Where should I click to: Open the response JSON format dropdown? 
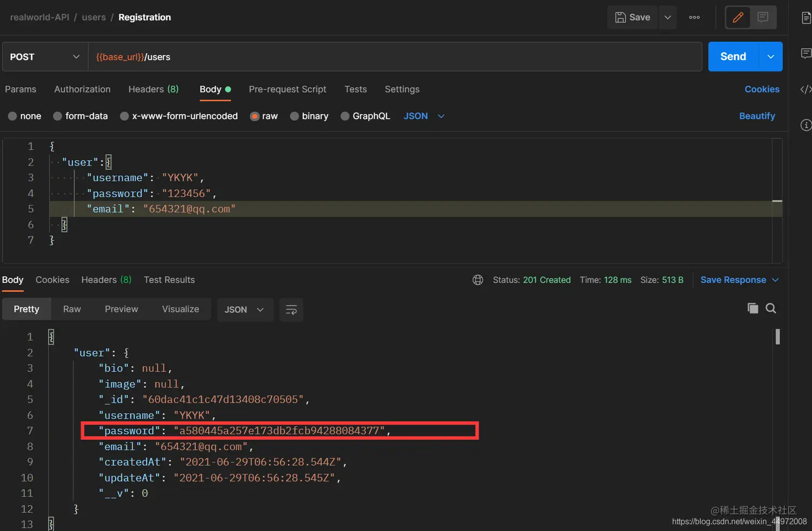[x=244, y=310]
